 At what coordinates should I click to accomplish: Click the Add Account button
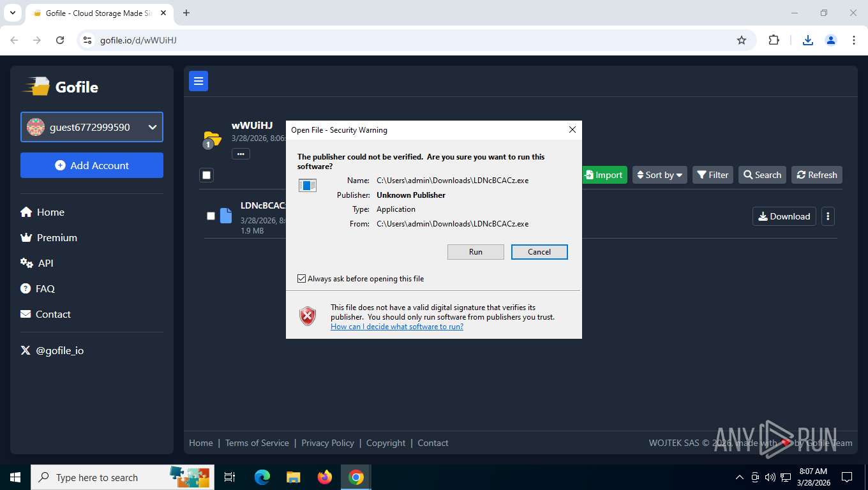92,165
